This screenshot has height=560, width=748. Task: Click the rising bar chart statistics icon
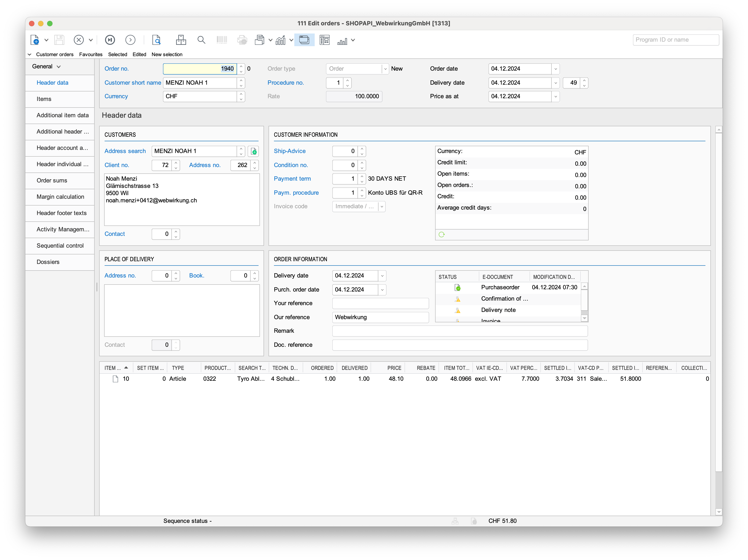tap(280, 40)
